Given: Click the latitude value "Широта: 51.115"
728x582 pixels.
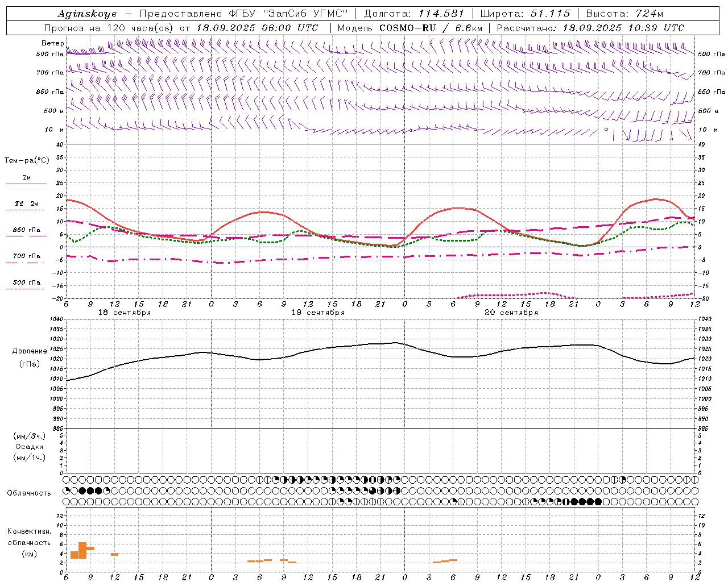Looking at the screenshot, I should click(x=525, y=14).
